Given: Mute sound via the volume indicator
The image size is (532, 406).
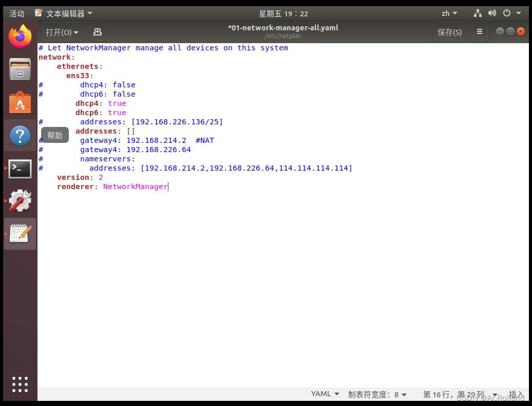Looking at the screenshot, I should tap(492, 13).
